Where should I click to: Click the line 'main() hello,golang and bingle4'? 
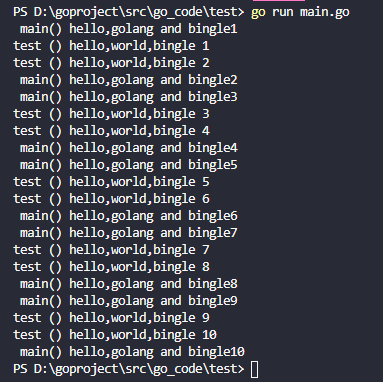pyautogui.click(x=128, y=148)
